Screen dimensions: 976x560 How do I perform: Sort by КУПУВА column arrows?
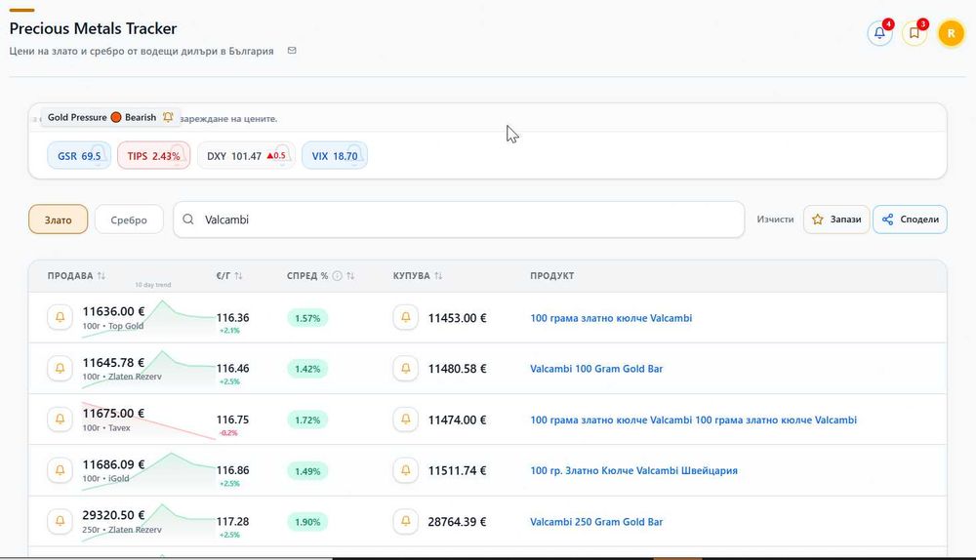point(438,276)
